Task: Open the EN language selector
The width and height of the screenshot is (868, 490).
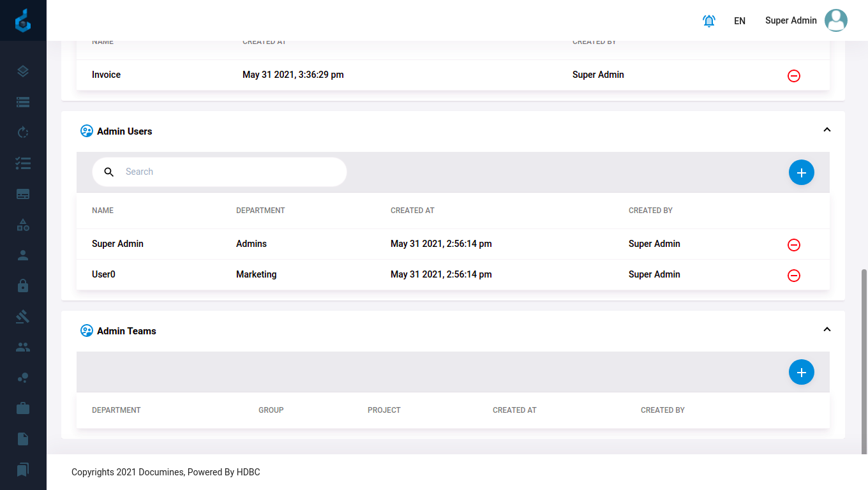Action: (740, 21)
